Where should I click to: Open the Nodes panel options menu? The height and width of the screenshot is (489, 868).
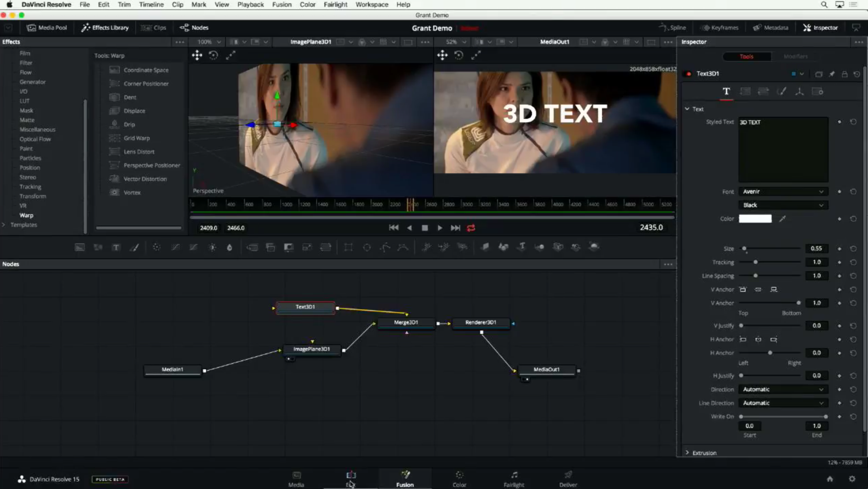pyautogui.click(x=668, y=264)
